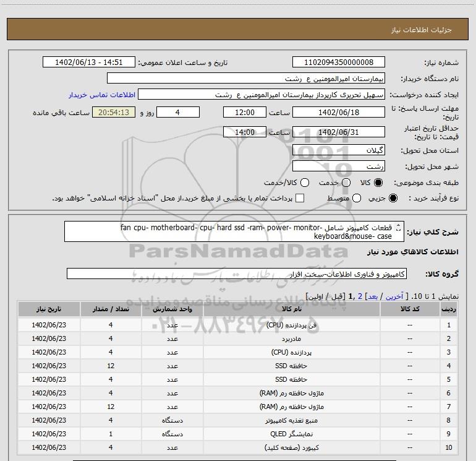Choose the جزیی purchase type radio

[x=393, y=198]
